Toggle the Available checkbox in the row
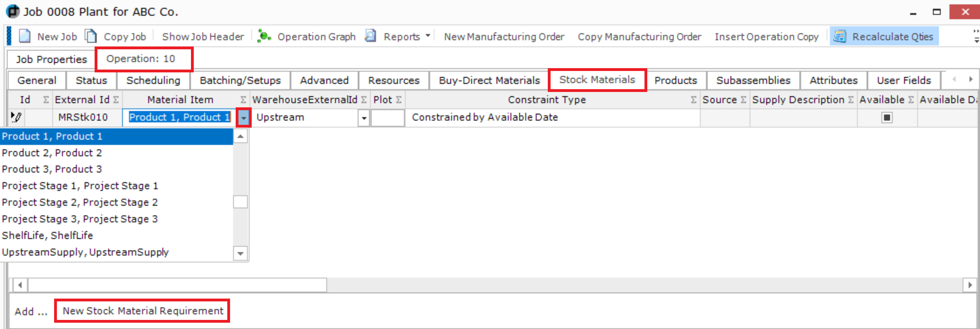The height and width of the screenshot is (329, 980). (x=886, y=117)
